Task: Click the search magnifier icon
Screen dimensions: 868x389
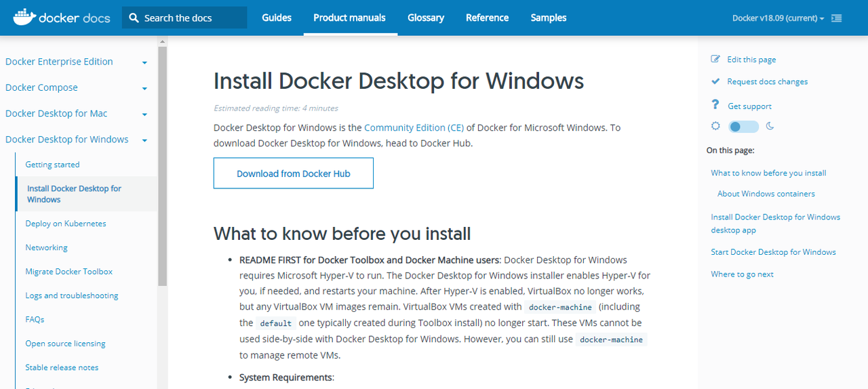Action: (134, 18)
